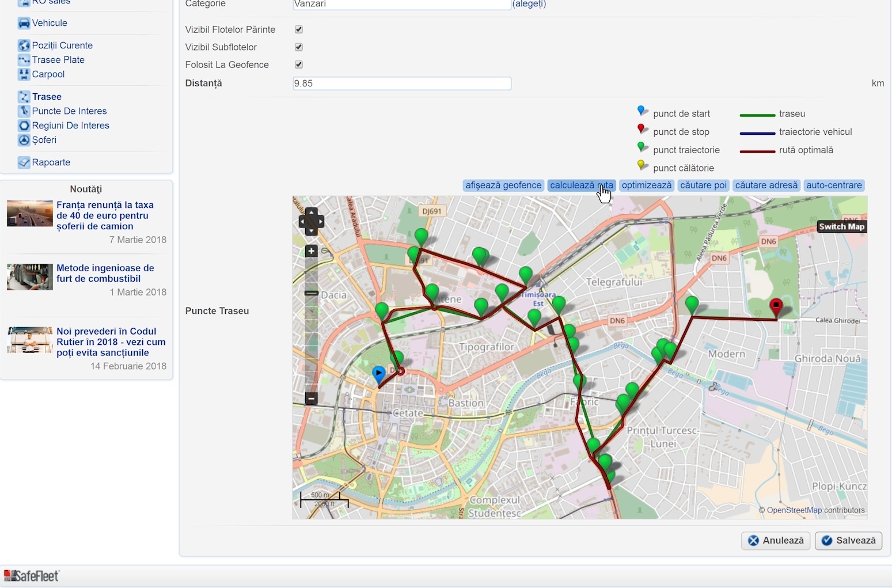892x588 pixels.
Task: Disable Folosit La Geofence checkbox
Action: [299, 65]
